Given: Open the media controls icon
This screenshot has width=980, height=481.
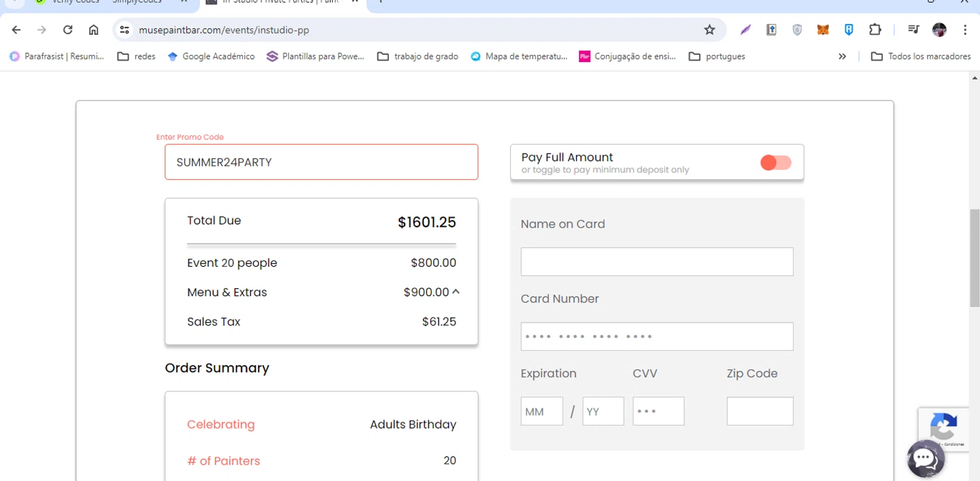Looking at the screenshot, I should 913,30.
